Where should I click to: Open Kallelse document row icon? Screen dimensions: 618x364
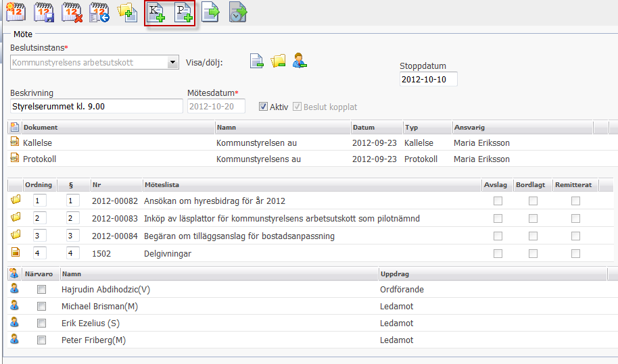click(15, 141)
